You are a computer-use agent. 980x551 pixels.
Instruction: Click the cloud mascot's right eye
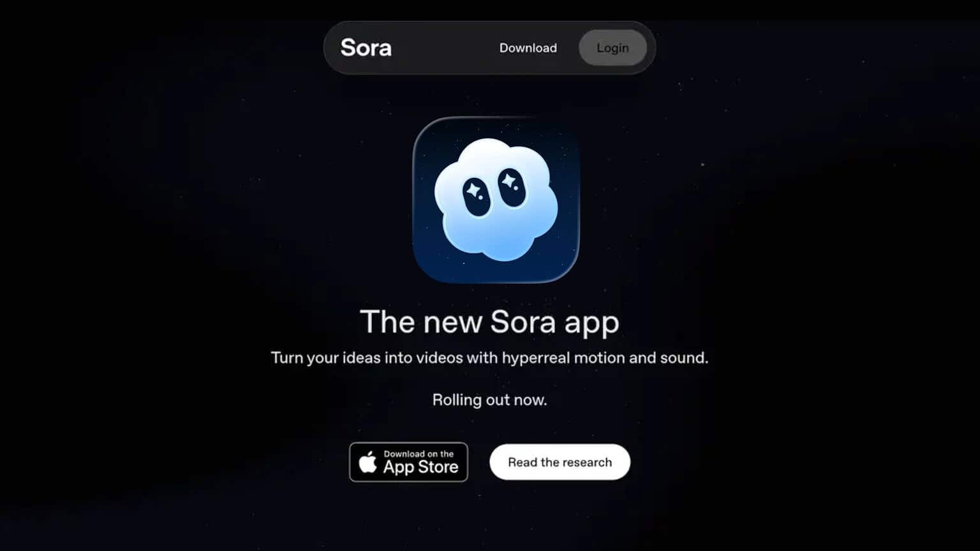pyautogui.click(x=512, y=187)
